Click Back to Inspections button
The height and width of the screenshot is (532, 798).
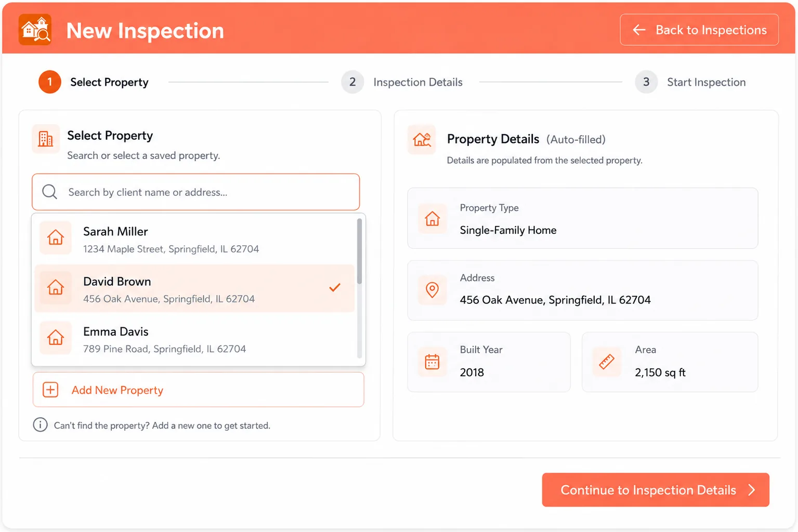[x=699, y=30]
